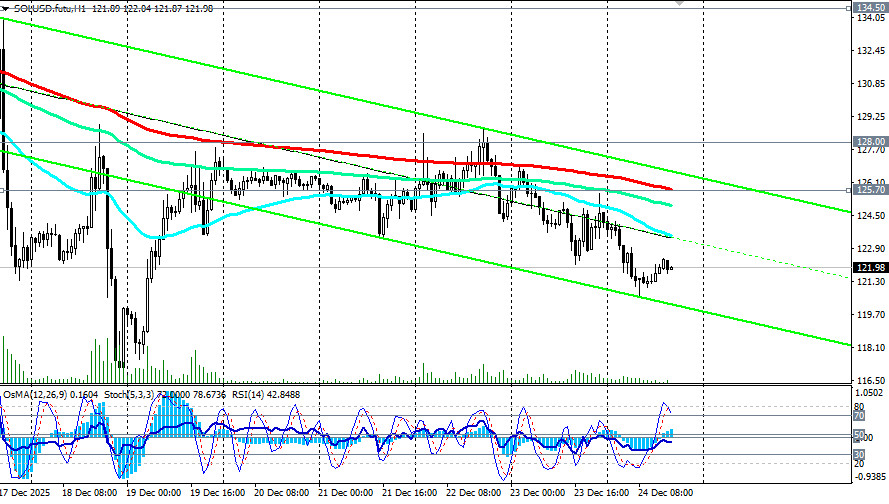Click the 118.10 value on price axis
Screen dimensions: 889x504
(867, 348)
